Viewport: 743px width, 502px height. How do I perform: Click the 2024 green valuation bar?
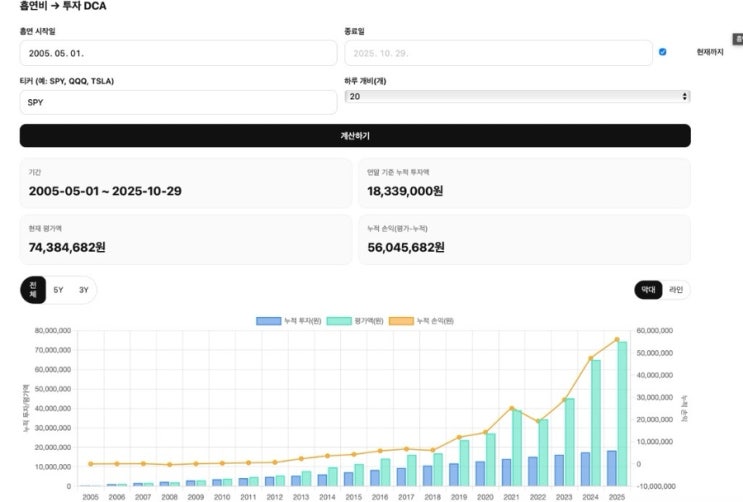[596, 423]
